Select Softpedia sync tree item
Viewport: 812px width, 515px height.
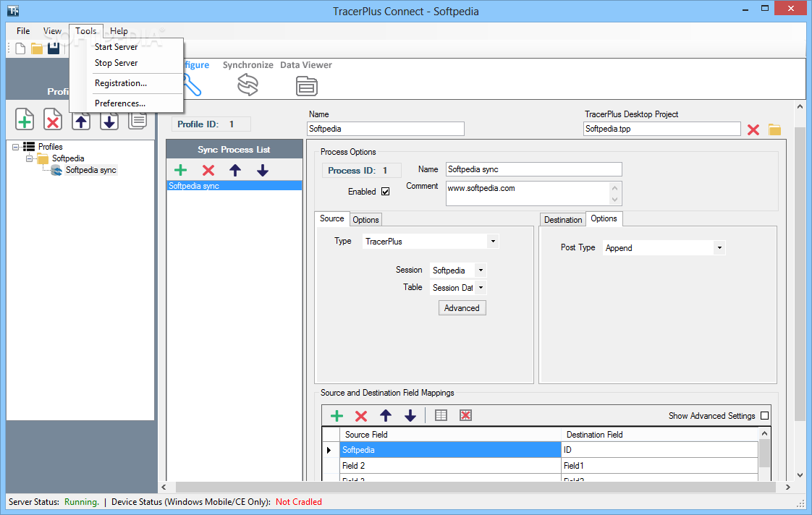pyautogui.click(x=90, y=170)
